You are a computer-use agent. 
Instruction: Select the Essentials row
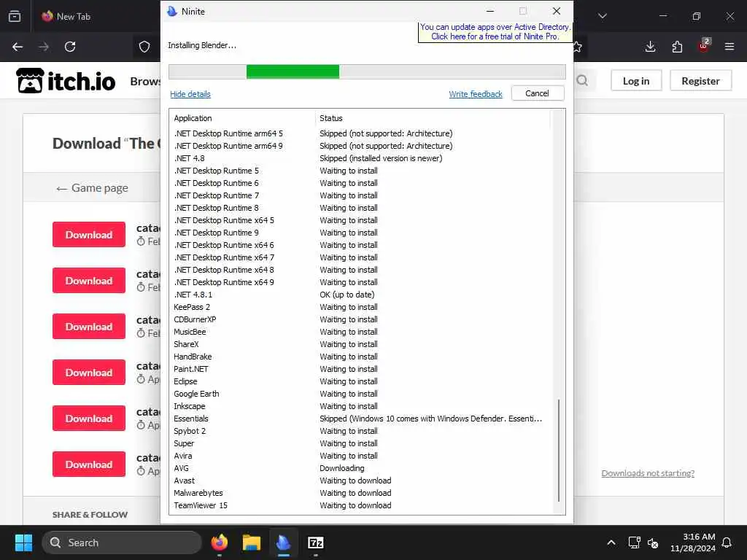pos(362,419)
